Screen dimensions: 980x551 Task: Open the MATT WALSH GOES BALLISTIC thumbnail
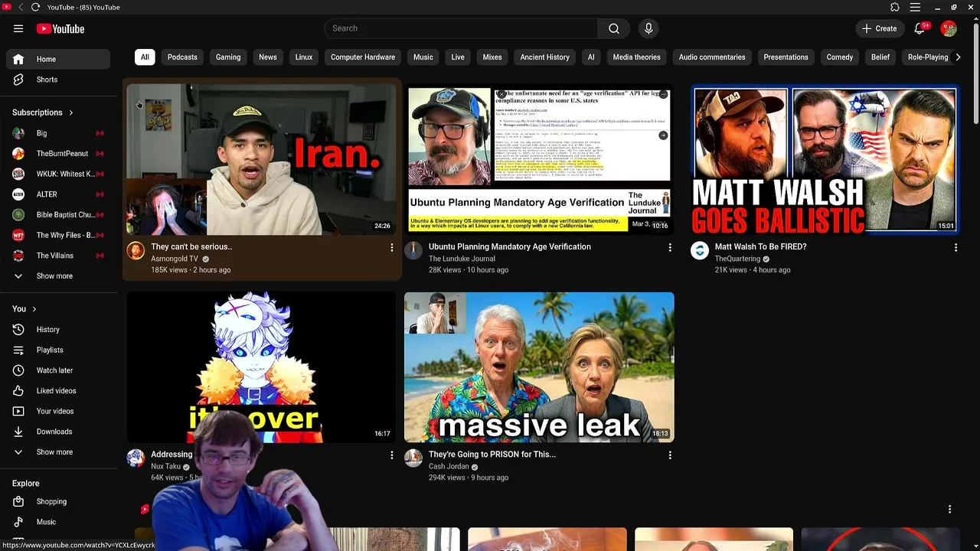tap(825, 159)
